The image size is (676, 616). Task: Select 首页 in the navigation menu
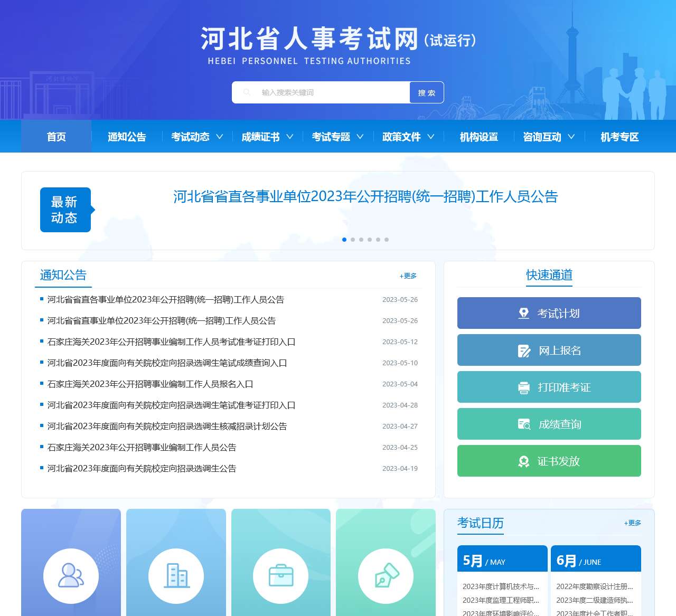(56, 137)
